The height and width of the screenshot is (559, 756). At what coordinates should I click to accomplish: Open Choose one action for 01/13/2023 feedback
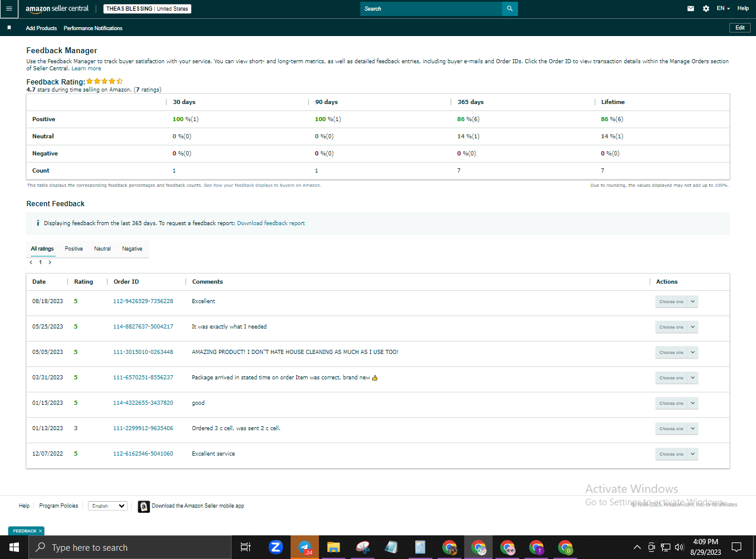[x=676, y=428]
